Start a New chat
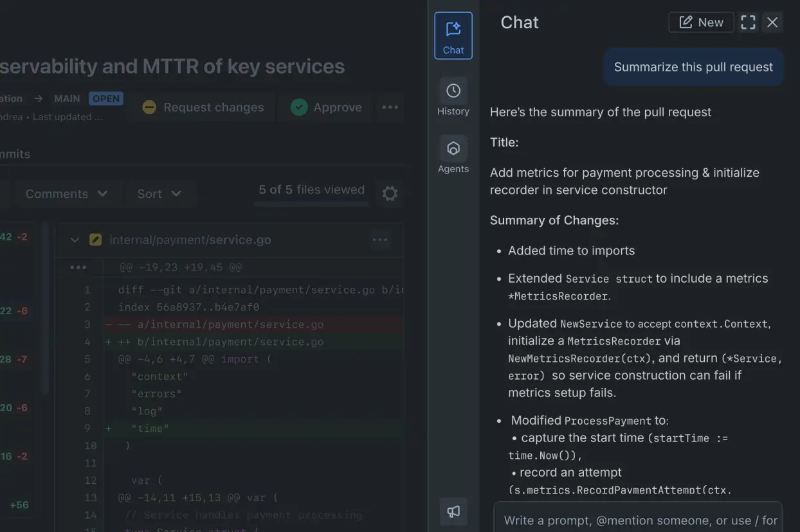The height and width of the screenshot is (532, 800). click(701, 22)
